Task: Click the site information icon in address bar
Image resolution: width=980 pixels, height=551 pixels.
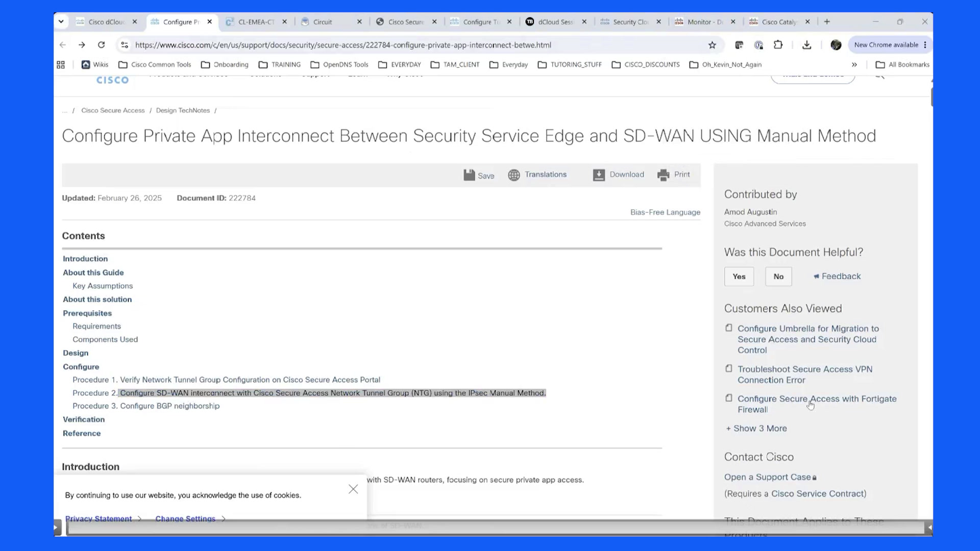Action: 125,45
